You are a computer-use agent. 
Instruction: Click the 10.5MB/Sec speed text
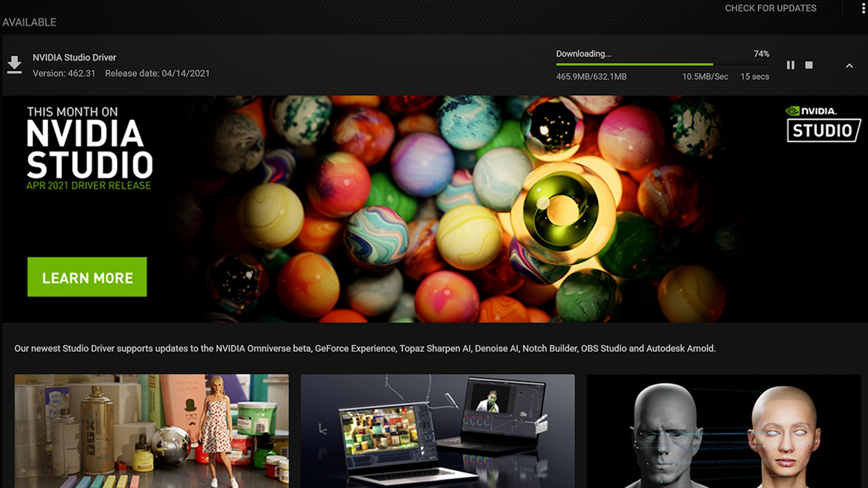click(x=705, y=77)
